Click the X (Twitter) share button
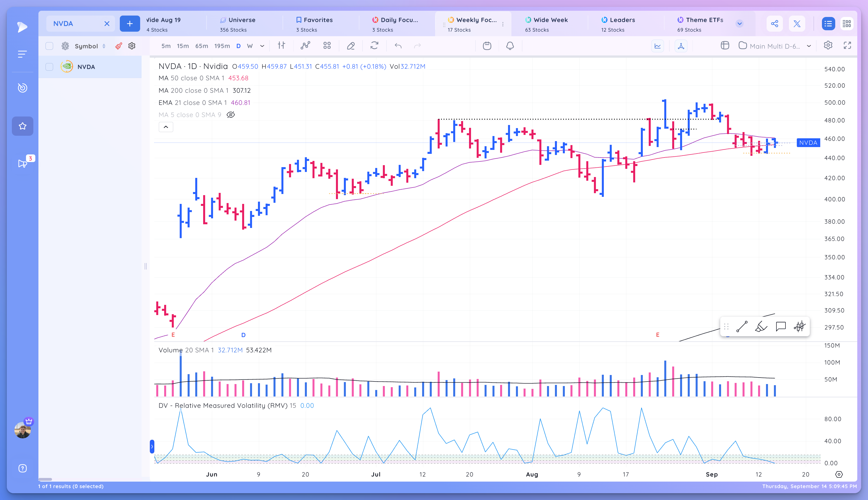This screenshot has height=500, width=868. pyautogui.click(x=797, y=24)
